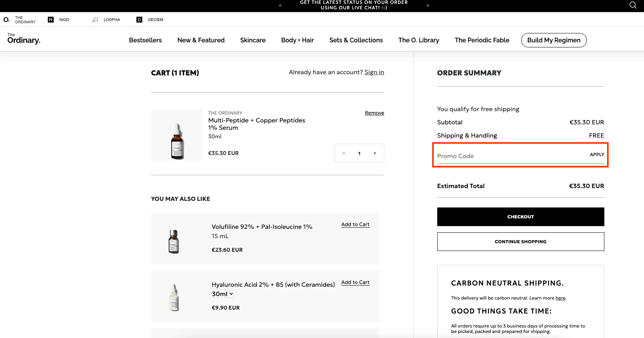This screenshot has width=644, height=338.
Task: Switch to the Skincare menu
Action: pos(253,40)
